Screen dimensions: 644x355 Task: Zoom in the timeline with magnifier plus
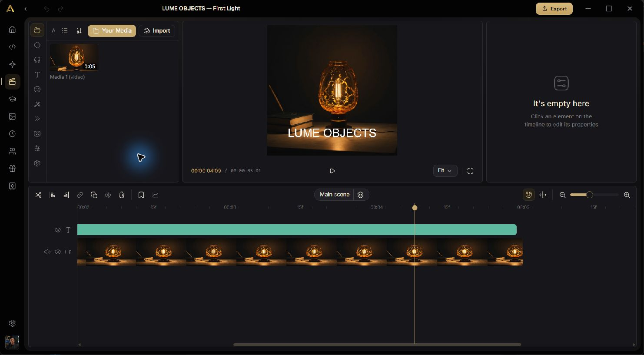click(627, 195)
